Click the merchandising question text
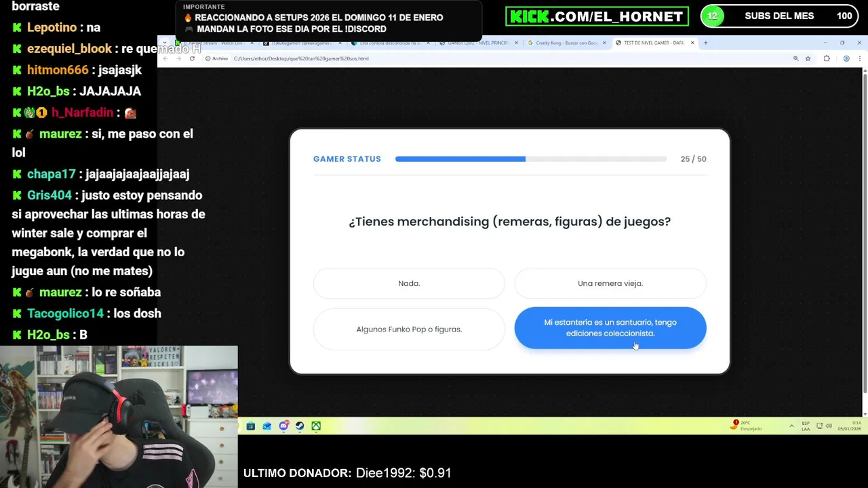This screenshot has height=488, width=868. tap(509, 222)
